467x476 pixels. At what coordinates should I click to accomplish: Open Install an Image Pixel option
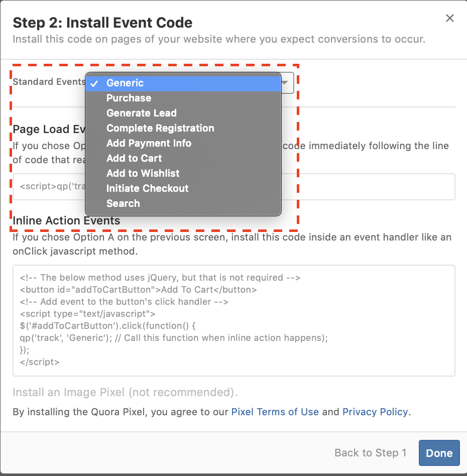click(x=125, y=392)
